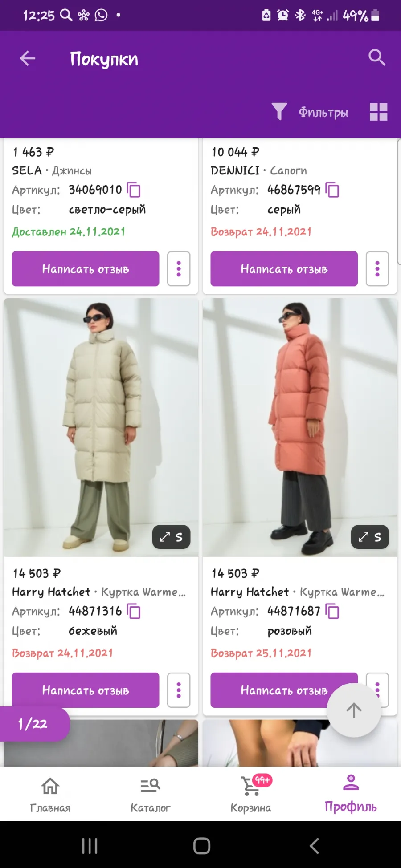Copy article number 44871316
401x868 pixels.
134,612
